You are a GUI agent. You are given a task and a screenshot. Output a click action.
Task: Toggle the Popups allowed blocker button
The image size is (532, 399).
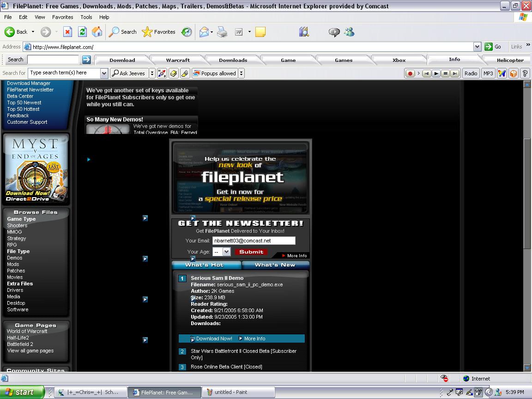pyautogui.click(x=214, y=73)
